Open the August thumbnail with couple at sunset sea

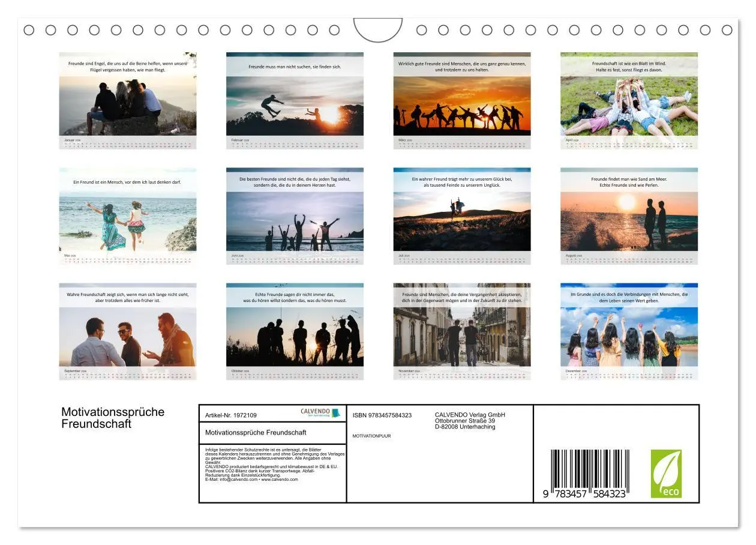pos(629,216)
